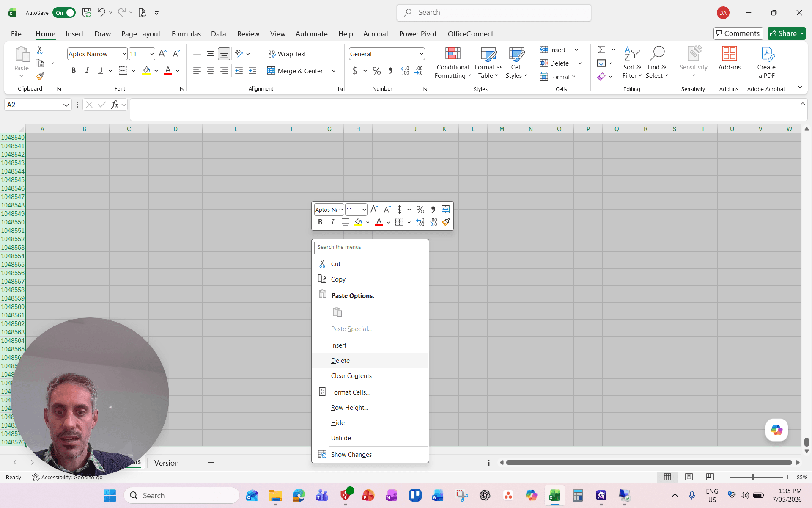The height and width of the screenshot is (508, 812).
Task: Click the Format Painter in mini toolbar
Action: pos(446,222)
